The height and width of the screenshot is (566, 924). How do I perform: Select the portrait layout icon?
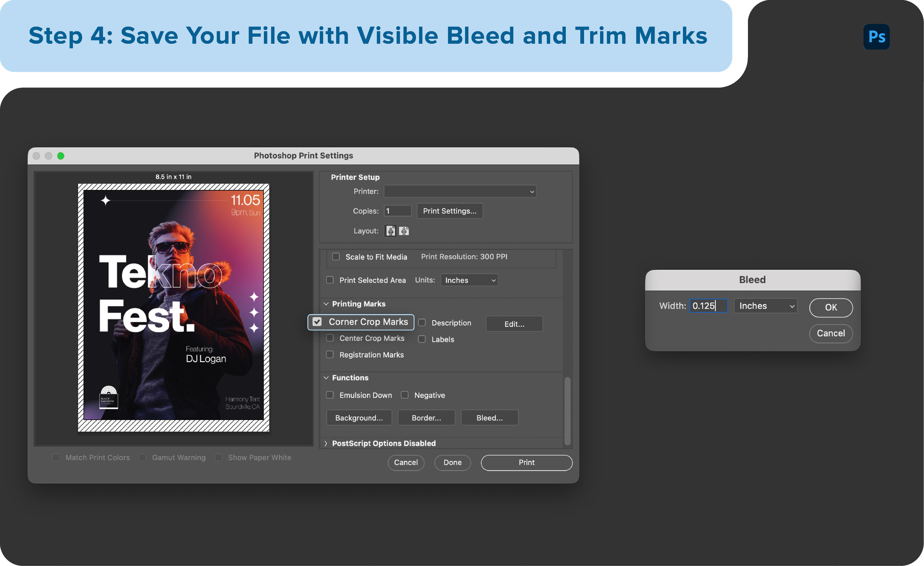(390, 231)
